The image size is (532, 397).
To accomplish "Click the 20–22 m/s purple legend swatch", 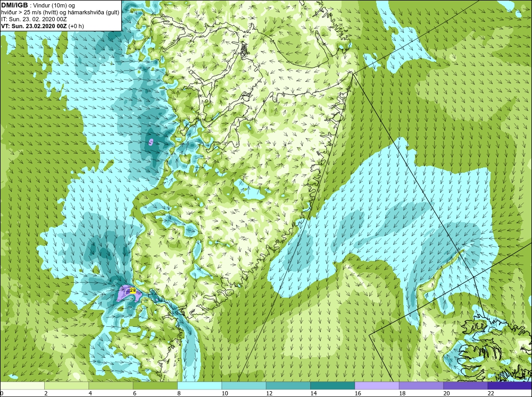I will tap(465, 386).
